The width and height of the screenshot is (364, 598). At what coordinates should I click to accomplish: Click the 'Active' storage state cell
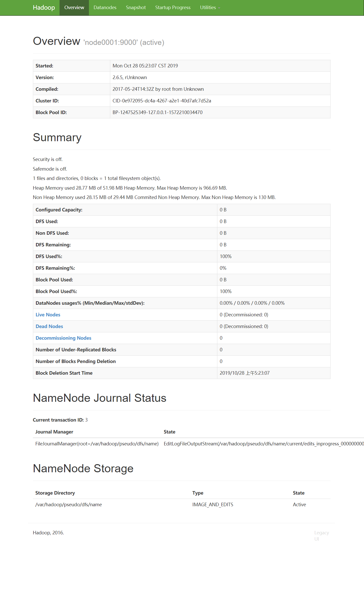(x=299, y=504)
